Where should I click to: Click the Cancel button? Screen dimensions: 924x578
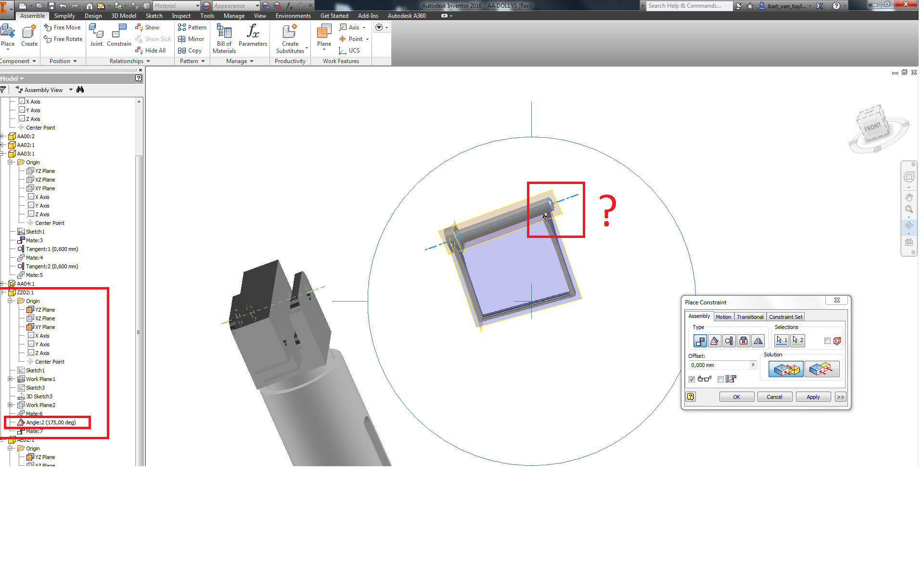(775, 396)
